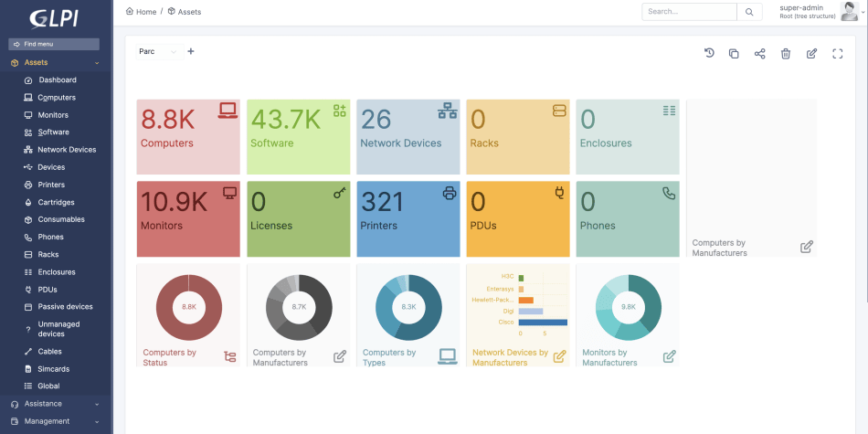Add new dashboard plus icon
This screenshot has height=434, width=868.
click(191, 51)
